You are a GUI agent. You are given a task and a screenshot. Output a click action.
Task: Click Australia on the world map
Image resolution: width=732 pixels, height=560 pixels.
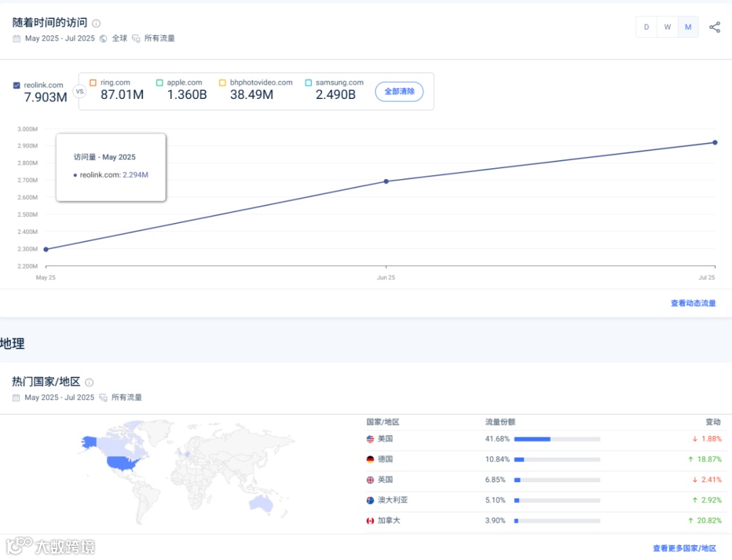coord(262,504)
